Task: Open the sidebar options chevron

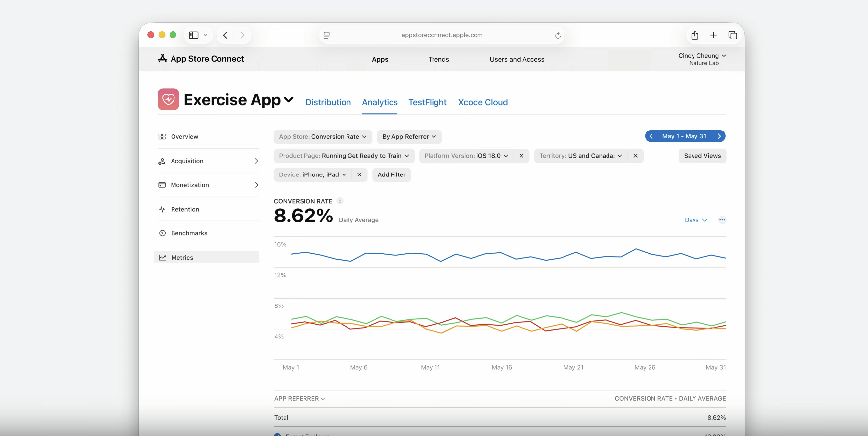Action: click(206, 35)
